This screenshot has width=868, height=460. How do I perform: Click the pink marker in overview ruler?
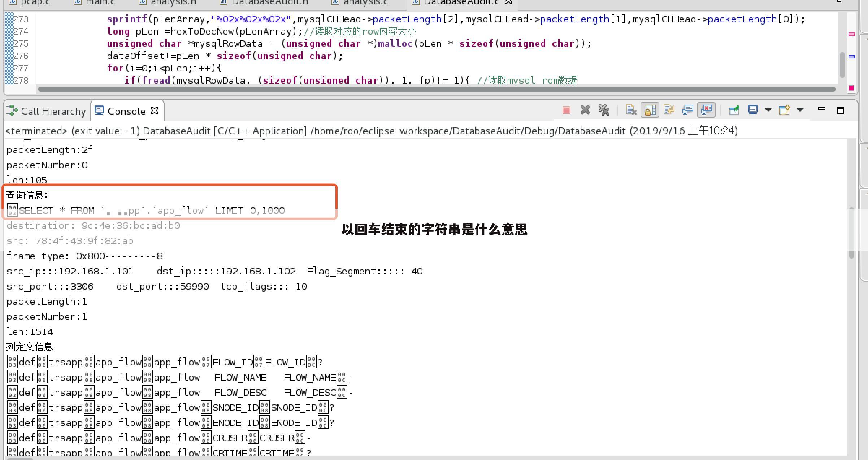pyautogui.click(x=851, y=34)
